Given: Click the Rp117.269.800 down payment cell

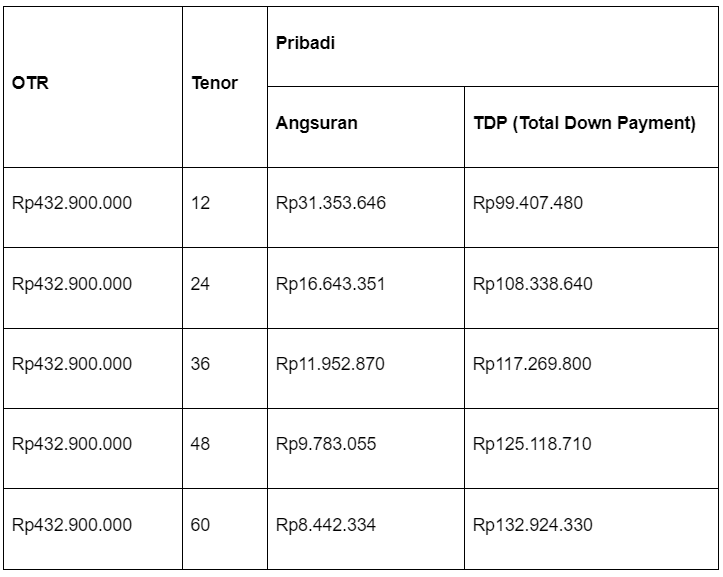Looking at the screenshot, I should (532, 364).
